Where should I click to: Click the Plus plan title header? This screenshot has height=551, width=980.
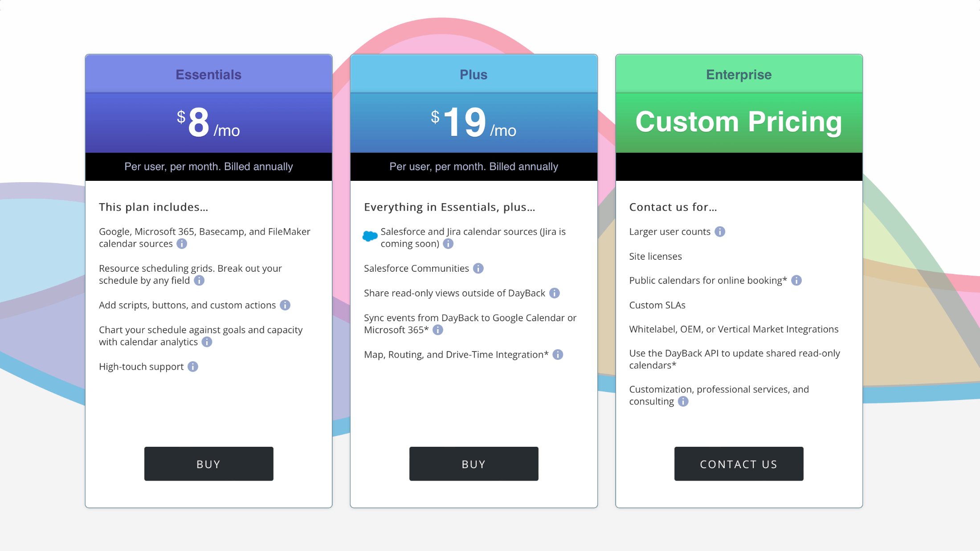pos(474,74)
